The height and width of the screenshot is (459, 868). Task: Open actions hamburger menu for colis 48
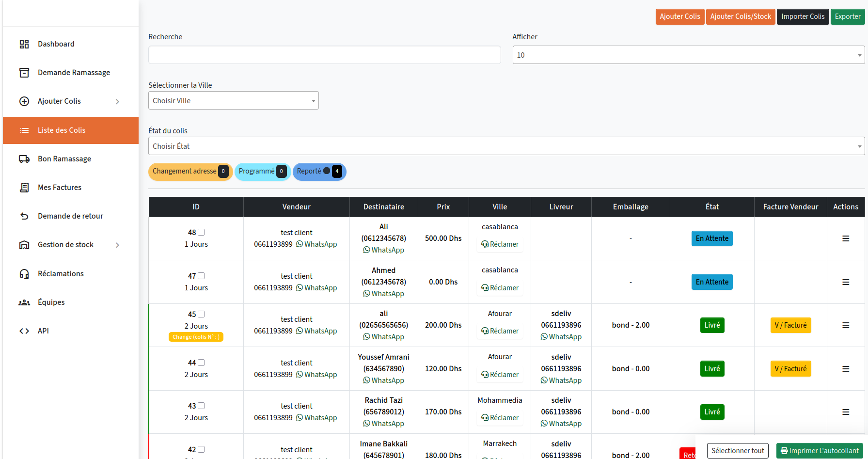pos(845,238)
